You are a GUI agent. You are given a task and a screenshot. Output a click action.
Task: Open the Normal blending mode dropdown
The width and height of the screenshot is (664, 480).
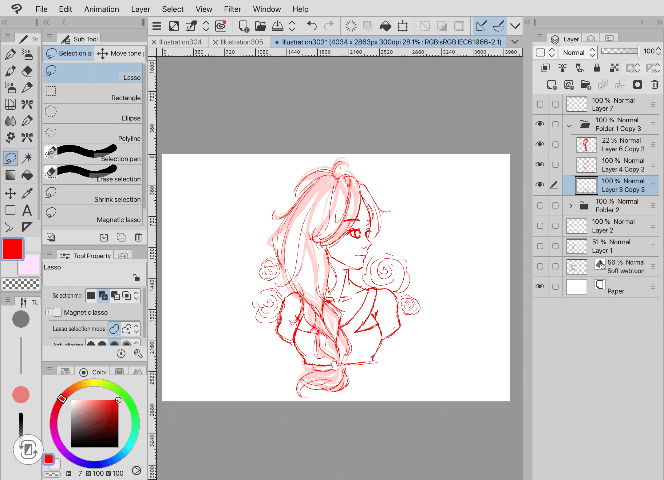tap(578, 53)
